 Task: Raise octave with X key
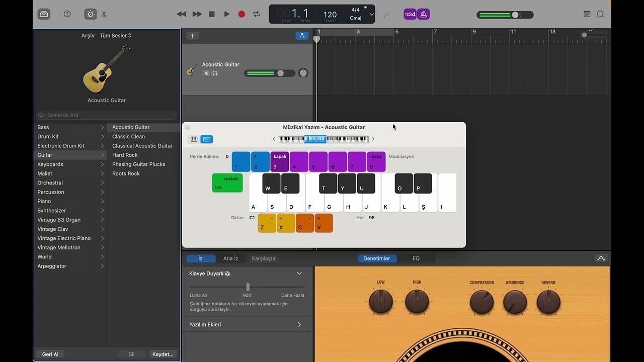(x=286, y=223)
